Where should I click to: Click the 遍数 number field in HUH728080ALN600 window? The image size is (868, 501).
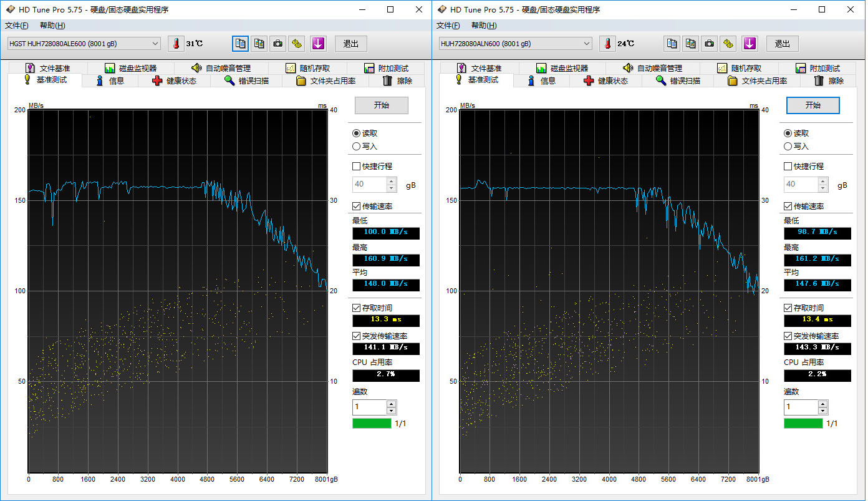tap(801, 407)
